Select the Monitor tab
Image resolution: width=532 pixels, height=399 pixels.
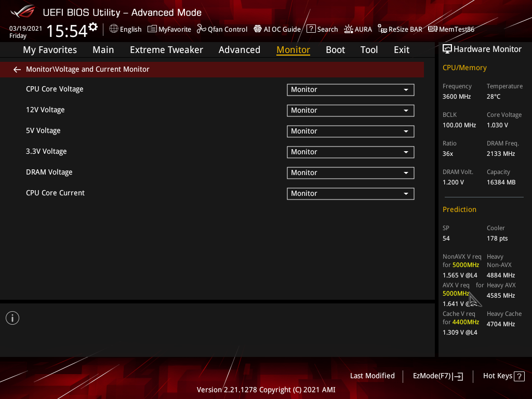pos(293,50)
